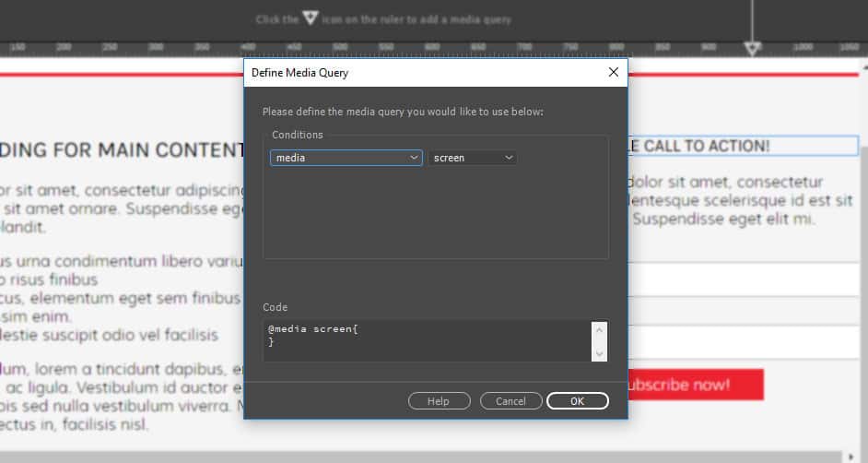Click the media query triangle marker on ruler
Image resolution: width=868 pixels, height=463 pixels.
tap(752, 49)
